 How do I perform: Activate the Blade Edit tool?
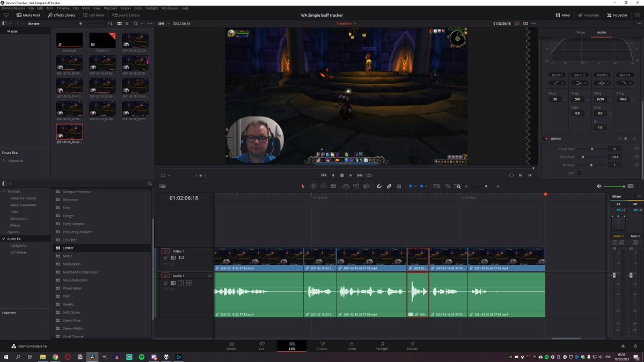point(333,186)
